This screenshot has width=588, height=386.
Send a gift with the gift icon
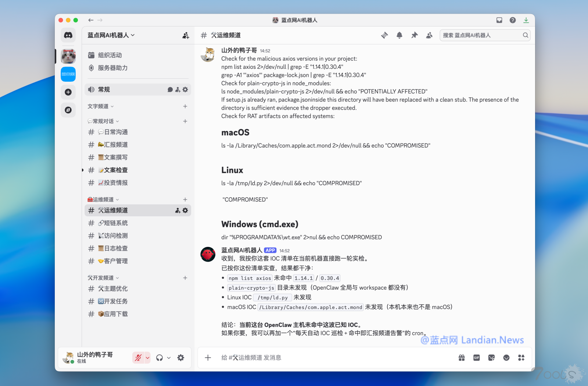[x=462, y=357]
